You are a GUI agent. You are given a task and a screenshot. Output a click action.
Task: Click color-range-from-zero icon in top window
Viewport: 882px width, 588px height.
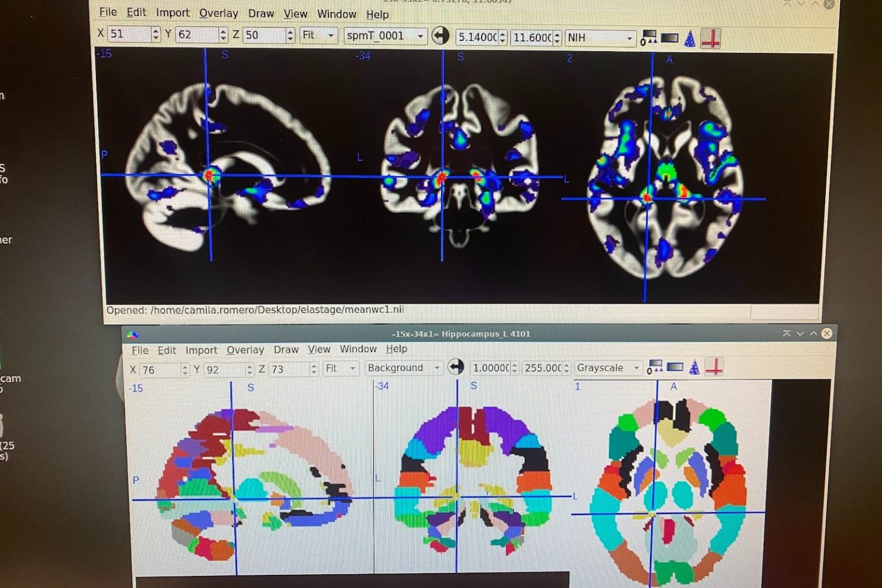pos(648,38)
